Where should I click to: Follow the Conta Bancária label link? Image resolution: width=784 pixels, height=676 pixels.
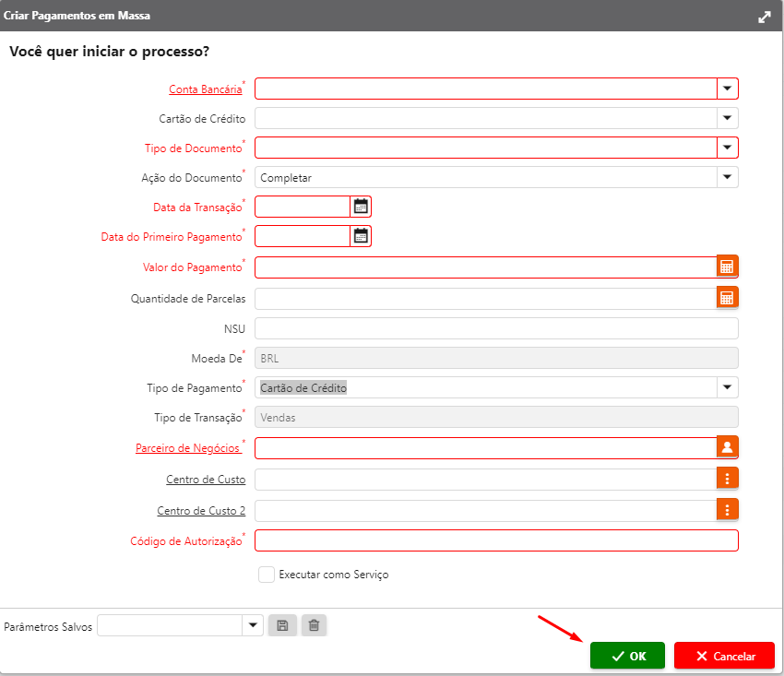coord(205,89)
